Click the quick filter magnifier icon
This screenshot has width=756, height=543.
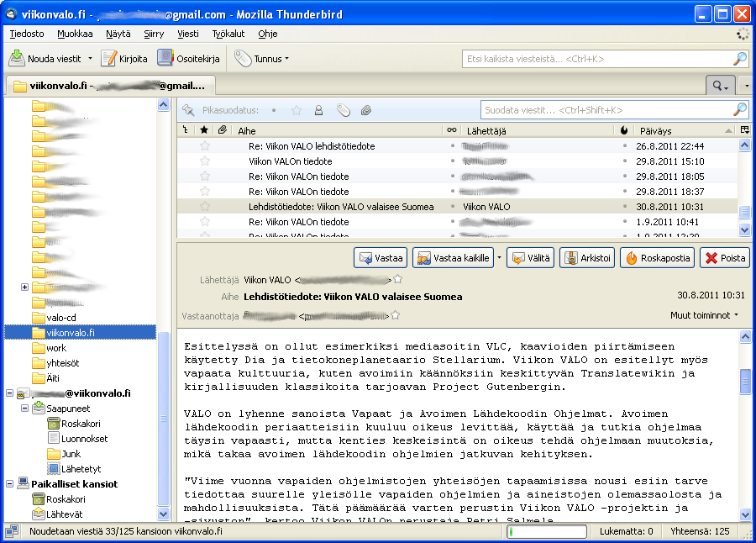click(739, 110)
